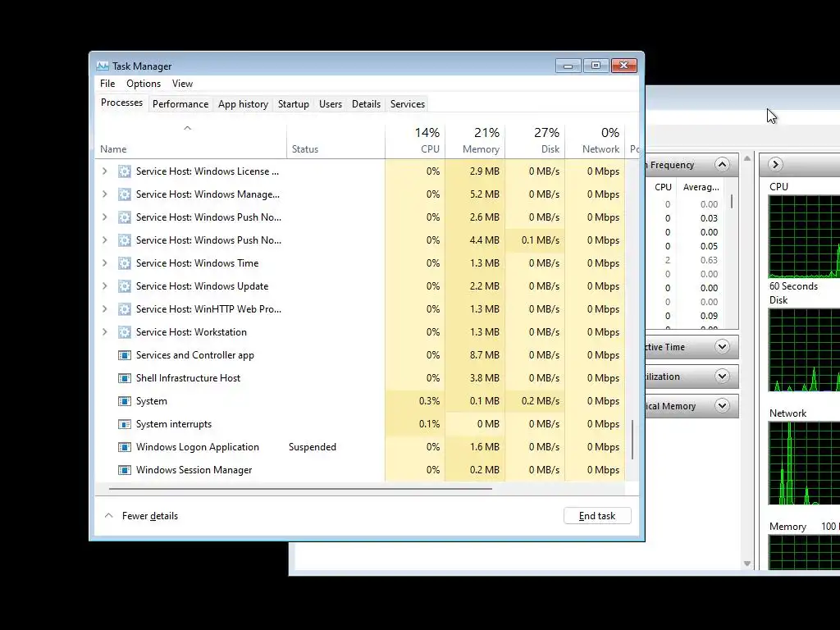The width and height of the screenshot is (840, 630).
Task: Expand the Active Time section in Resource Monitor
Action: pyautogui.click(x=722, y=347)
